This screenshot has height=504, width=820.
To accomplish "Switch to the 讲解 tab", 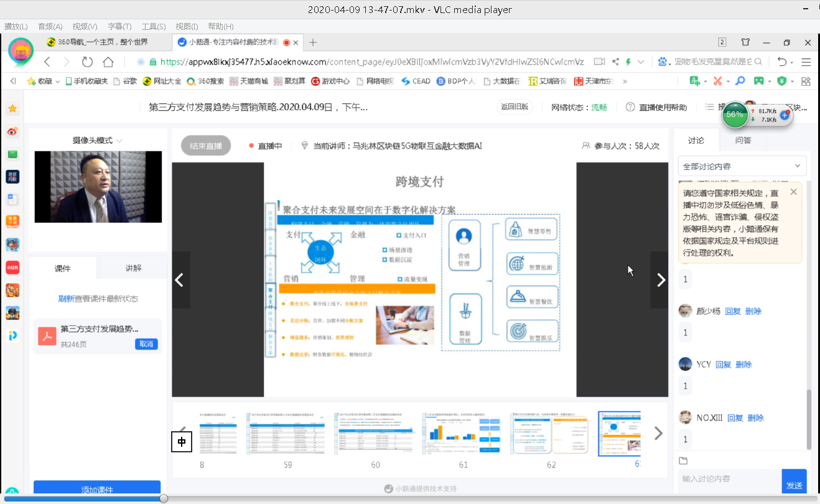I will (x=133, y=268).
